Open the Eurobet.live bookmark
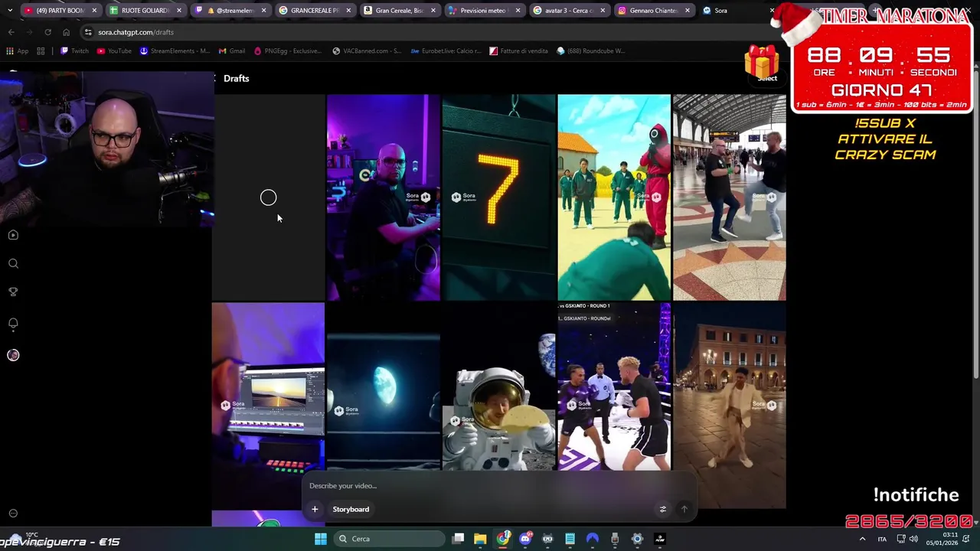Viewport: 980px width, 551px height. point(446,51)
